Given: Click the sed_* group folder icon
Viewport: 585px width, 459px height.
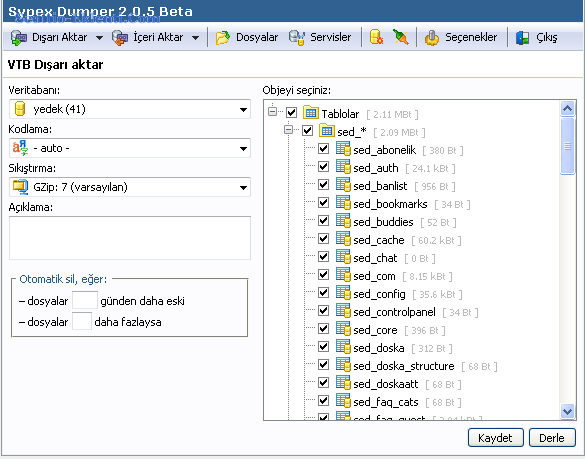Looking at the screenshot, I should point(327,130).
